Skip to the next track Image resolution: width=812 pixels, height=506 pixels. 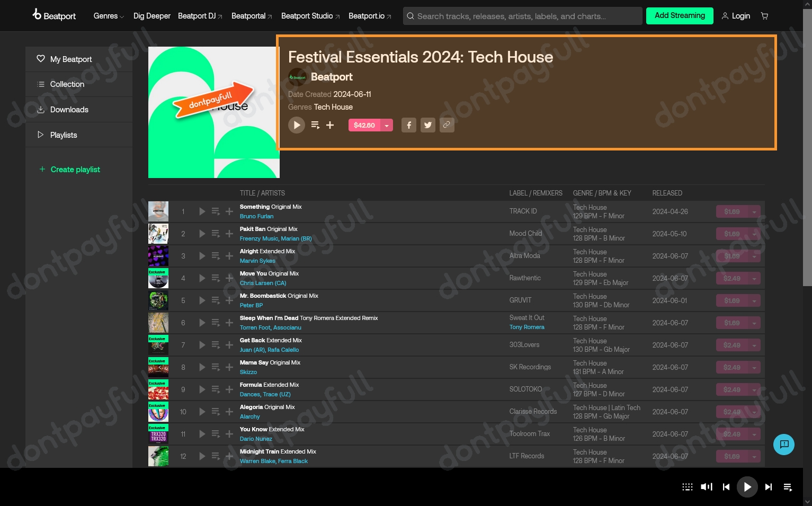pyautogui.click(x=769, y=487)
